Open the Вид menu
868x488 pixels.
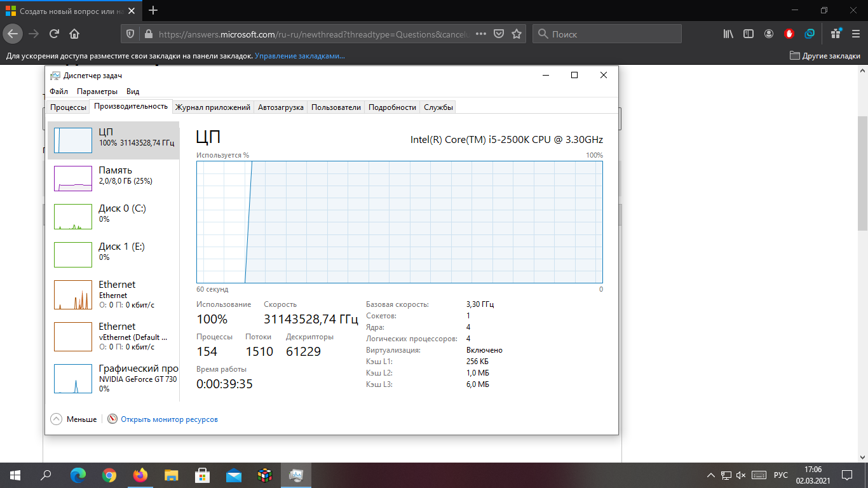tap(132, 91)
